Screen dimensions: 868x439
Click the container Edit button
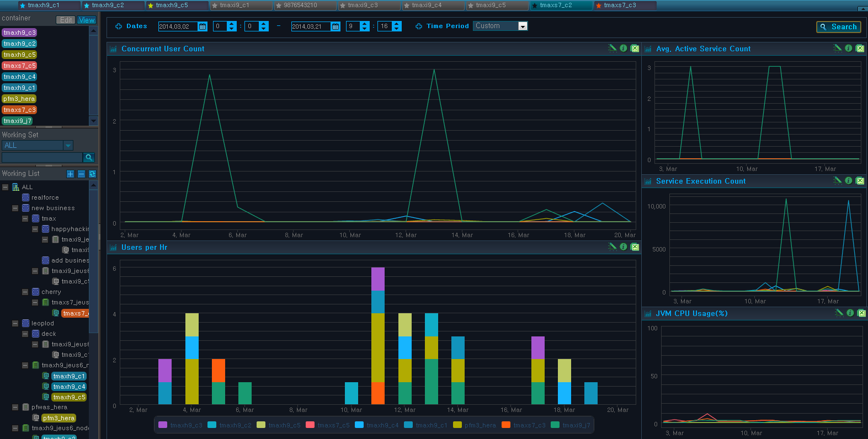click(66, 20)
